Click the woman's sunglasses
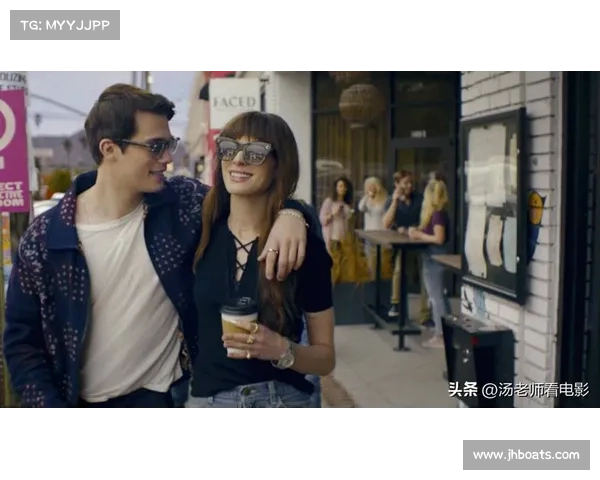This screenshot has width=600, height=480. pyautogui.click(x=243, y=151)
